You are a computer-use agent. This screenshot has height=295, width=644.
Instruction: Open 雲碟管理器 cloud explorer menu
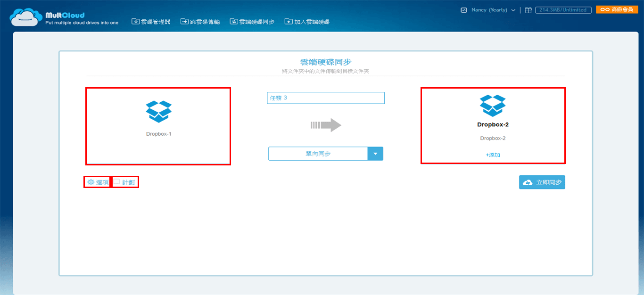tap(151, 22)
